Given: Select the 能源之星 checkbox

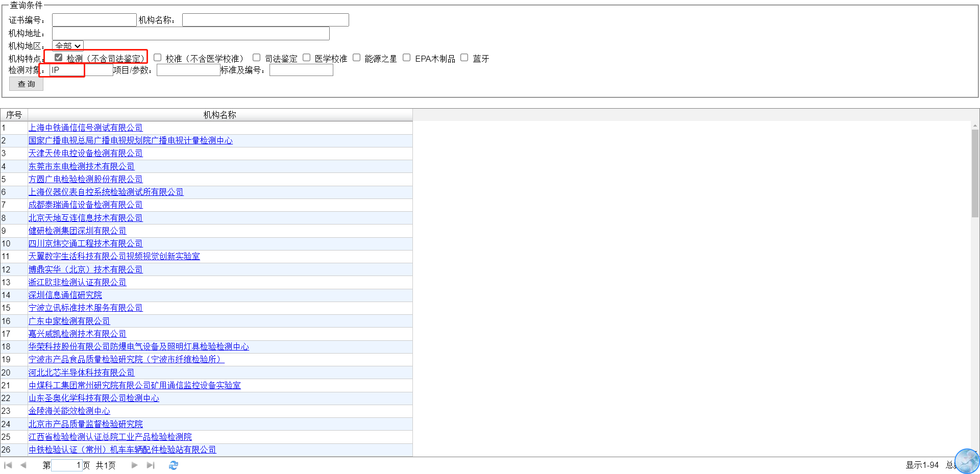Looking at the screenshot, I should [357, 58].
